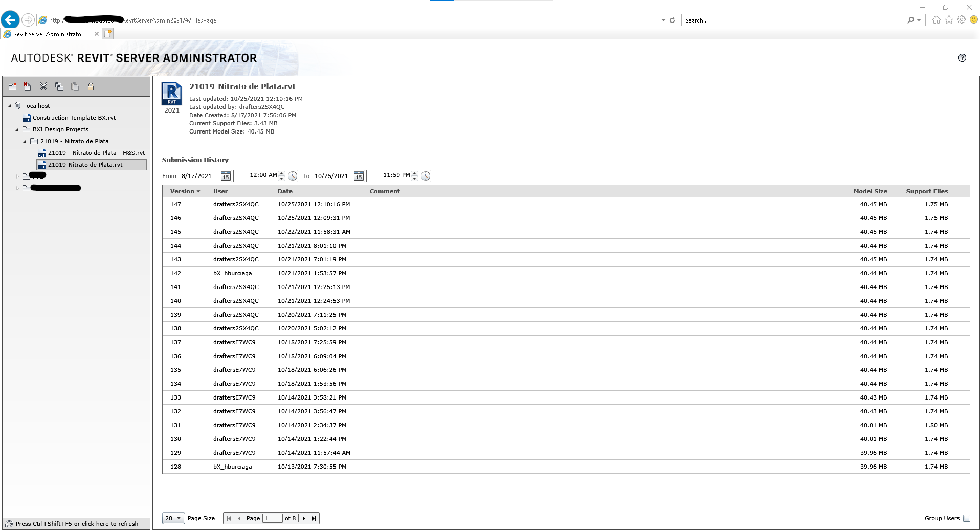Click the search magnifier icon

910,20
